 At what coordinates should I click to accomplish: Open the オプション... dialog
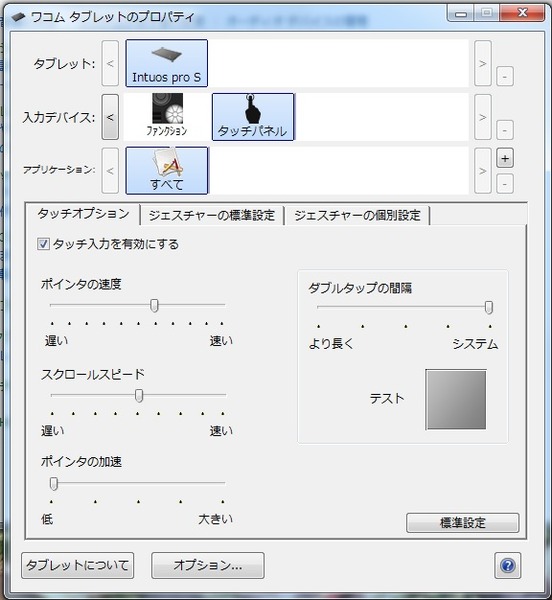(208, 565)
